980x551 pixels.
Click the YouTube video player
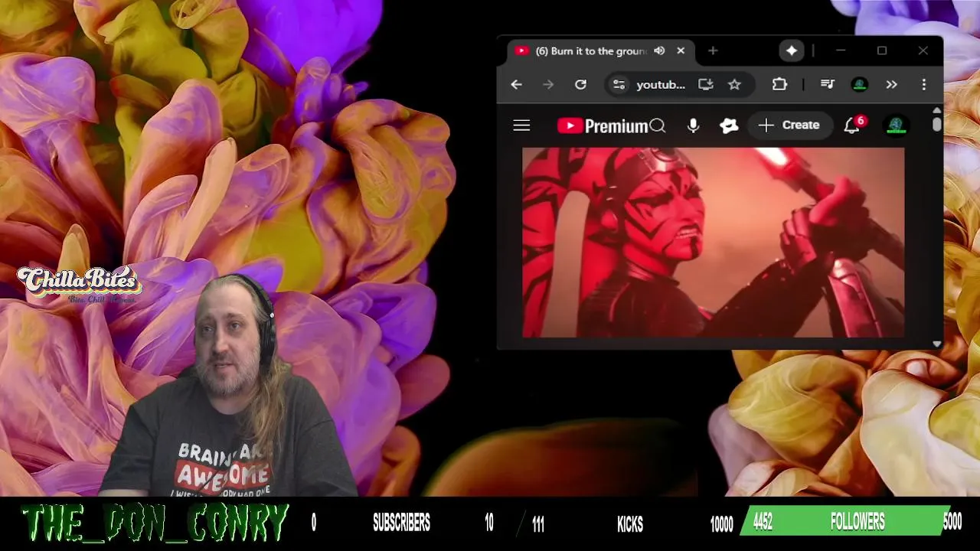[713, 243]
